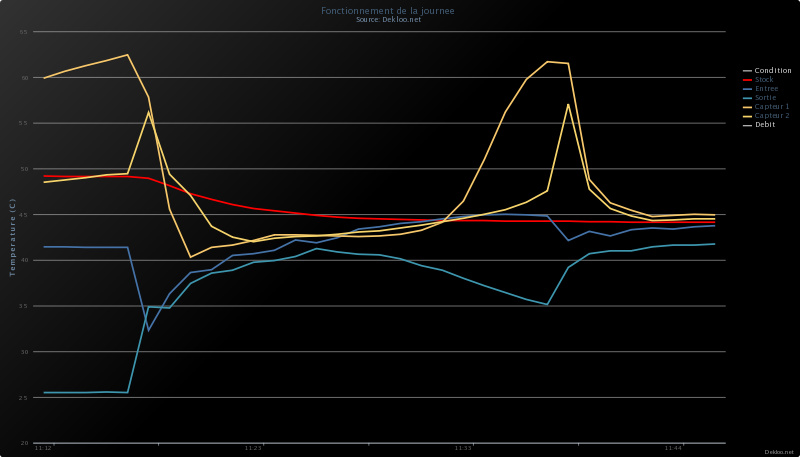Click the Capteur 2 legend label
Image resolution: width=800 pixels, height=457 pixels.
pos(771,116)
